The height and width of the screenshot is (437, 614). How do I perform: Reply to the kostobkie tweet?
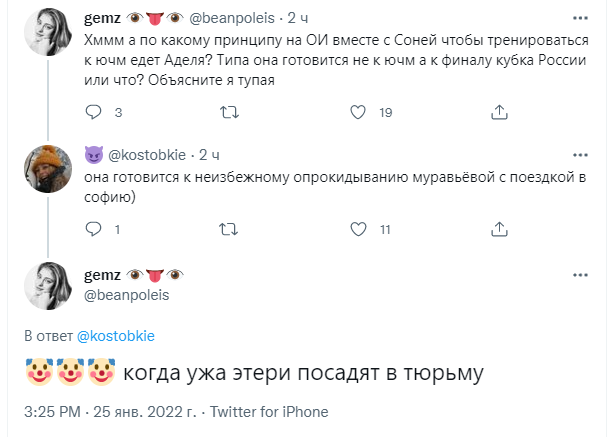[x=94, y=229]
